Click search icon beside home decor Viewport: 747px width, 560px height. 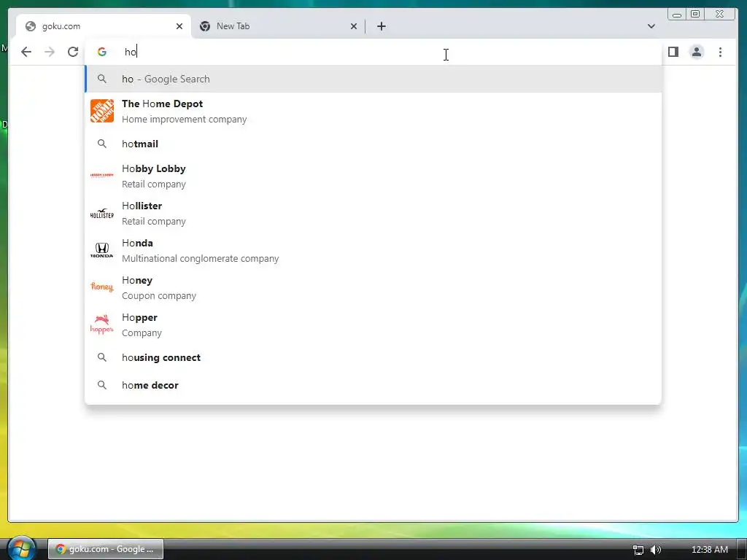102,385
